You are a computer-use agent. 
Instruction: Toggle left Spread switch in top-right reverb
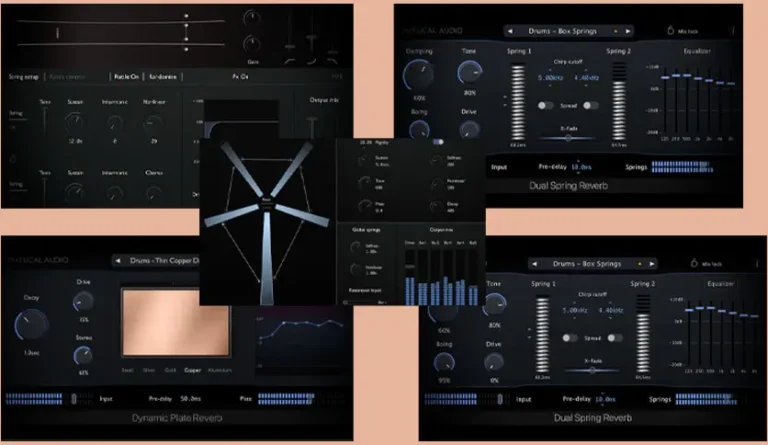546,105
